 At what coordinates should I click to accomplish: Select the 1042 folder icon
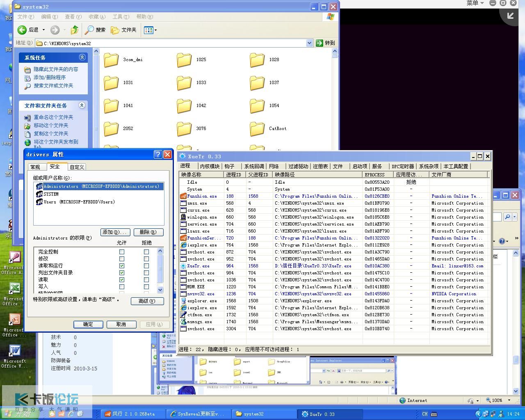click(184, 106)
